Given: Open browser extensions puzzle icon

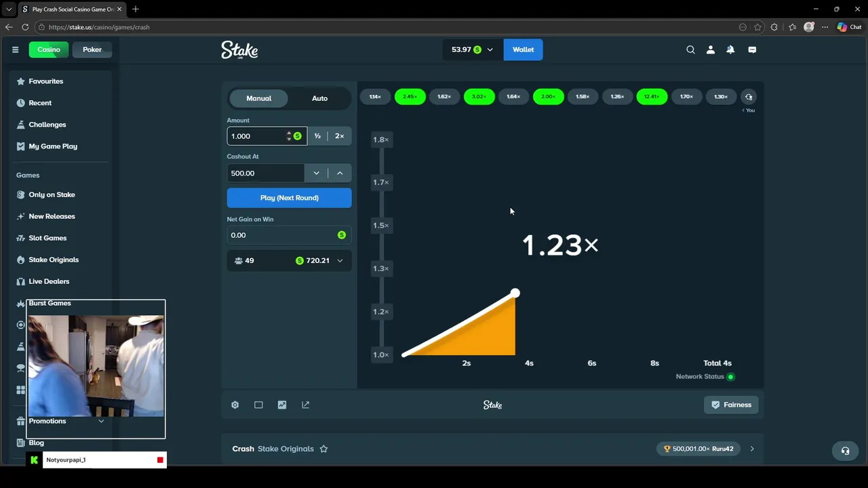Looking at the screenshot, I should coord(774,27).
